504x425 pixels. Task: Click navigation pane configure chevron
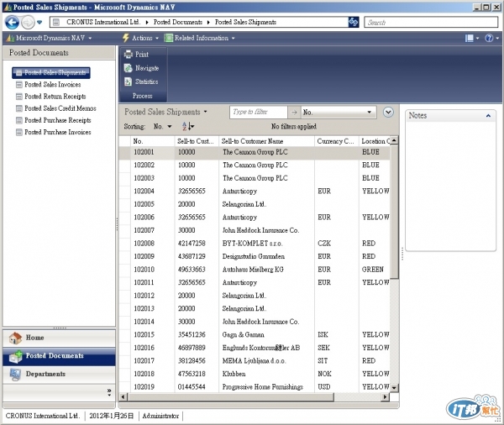click(x=109, y=392)
